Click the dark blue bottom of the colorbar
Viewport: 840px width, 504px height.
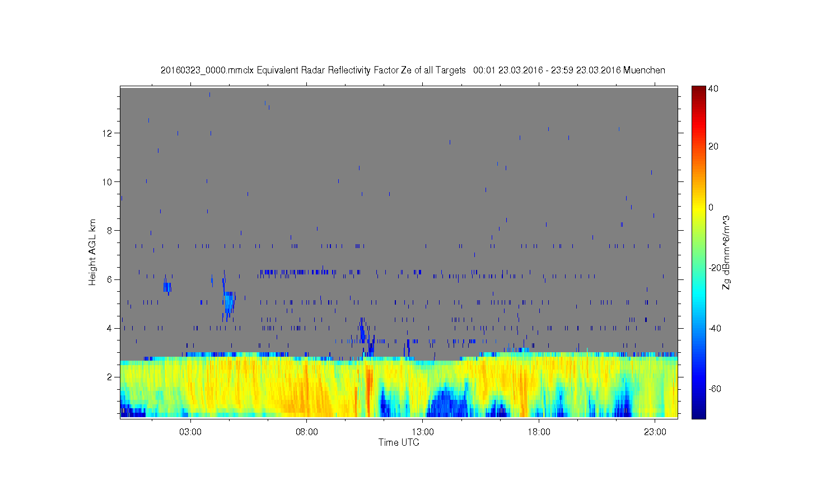tap(698, 413)
